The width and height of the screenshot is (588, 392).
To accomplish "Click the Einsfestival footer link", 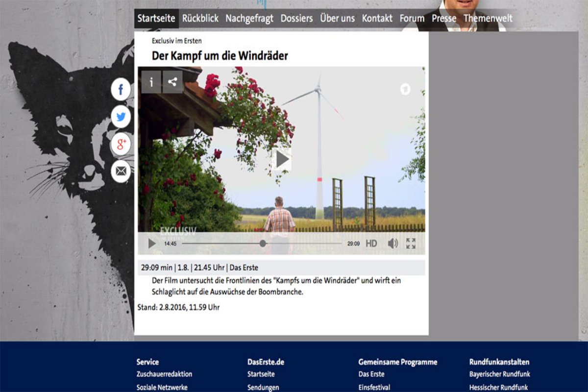I will (374, 388).
